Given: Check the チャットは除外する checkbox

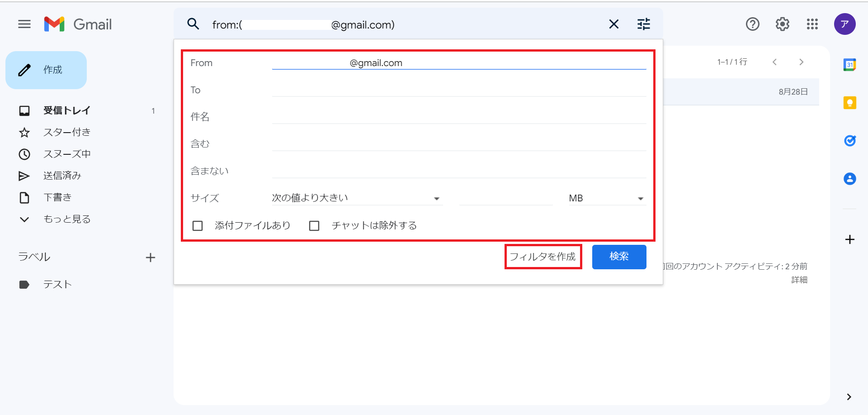Looking at the screenshot, I should pyautogui.click(x=314, y=226).
